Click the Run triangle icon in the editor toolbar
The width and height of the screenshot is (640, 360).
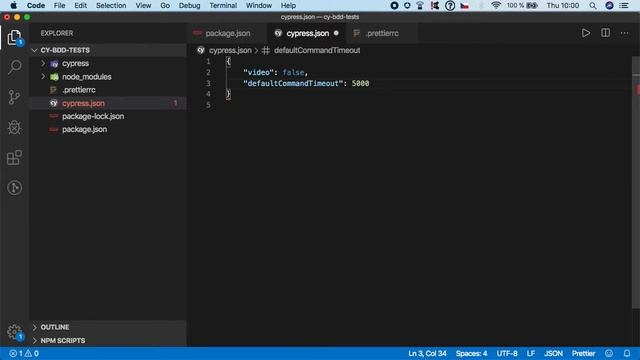(586, 33)
